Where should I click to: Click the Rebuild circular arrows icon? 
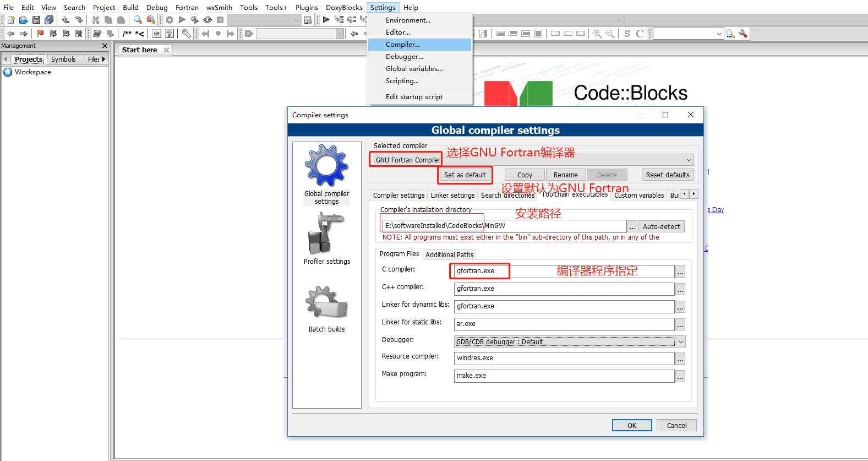click(x=208, y=20)
